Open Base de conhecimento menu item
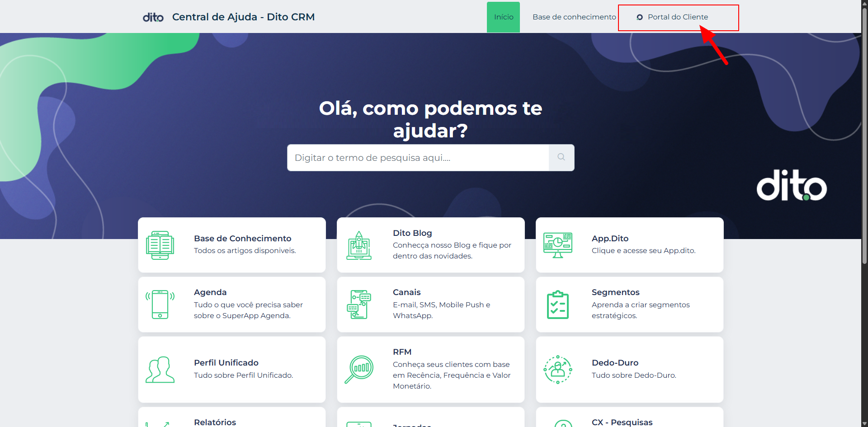Image resolution: width=868 pixels, height=427 pixels. [574, 17]
